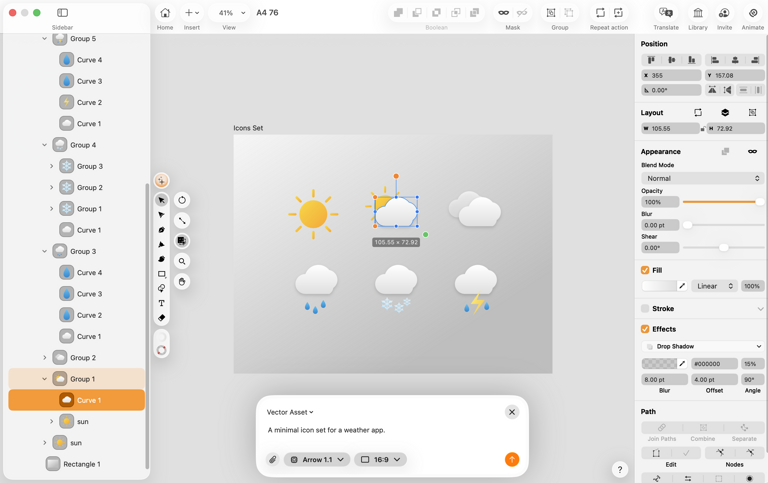Click the Repeat action icon
The image size is (768, 483).
[600, 13]
